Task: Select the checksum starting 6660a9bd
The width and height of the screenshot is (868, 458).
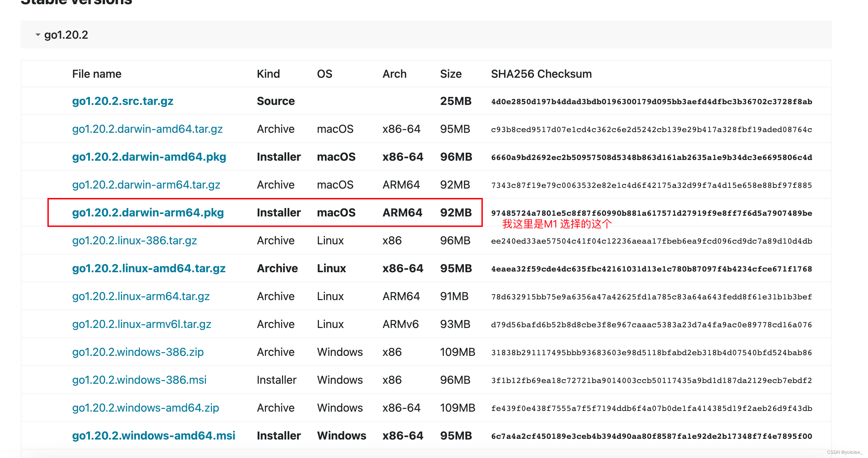Action: (x=652, y=158)
